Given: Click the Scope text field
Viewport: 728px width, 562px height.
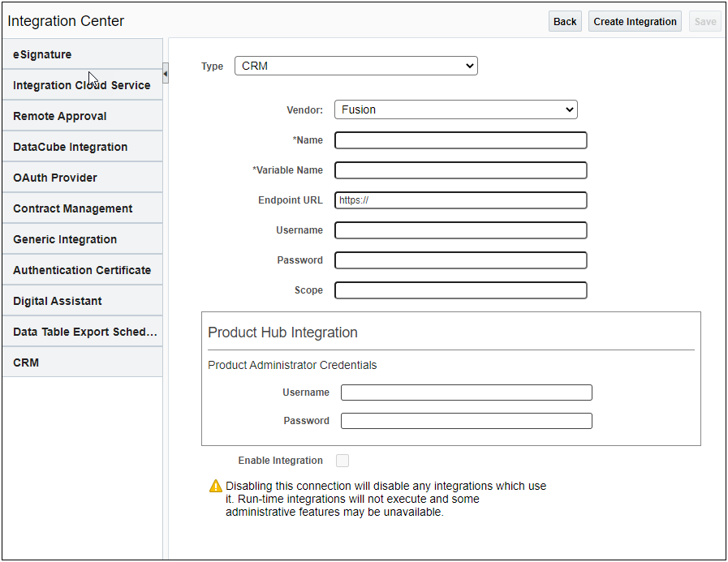Looking at the screenshot, I should point(460,290).
